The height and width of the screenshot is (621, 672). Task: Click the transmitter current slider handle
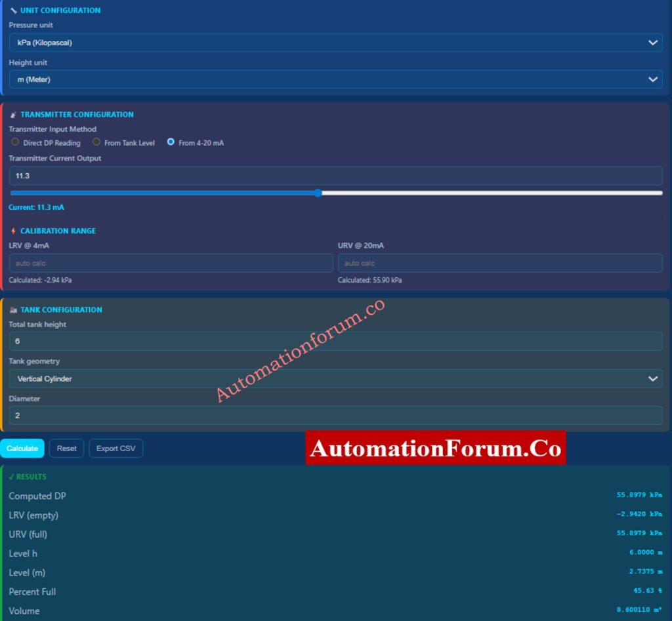tap(318, 193)
